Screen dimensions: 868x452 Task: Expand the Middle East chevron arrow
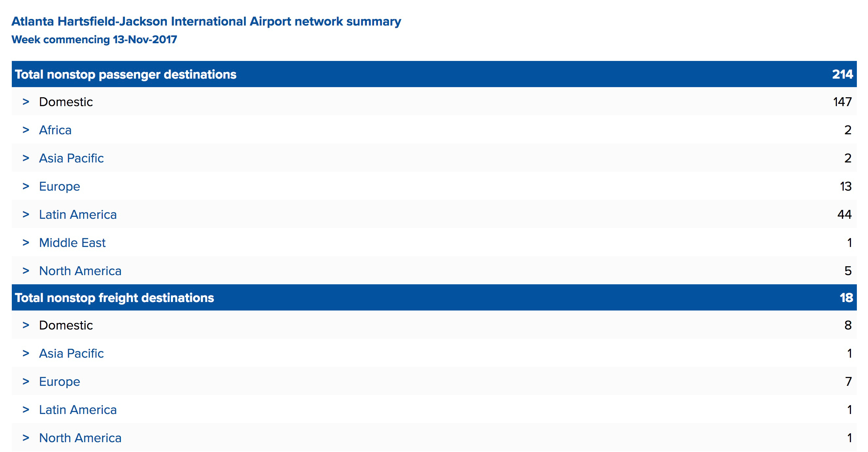point(26,243)
